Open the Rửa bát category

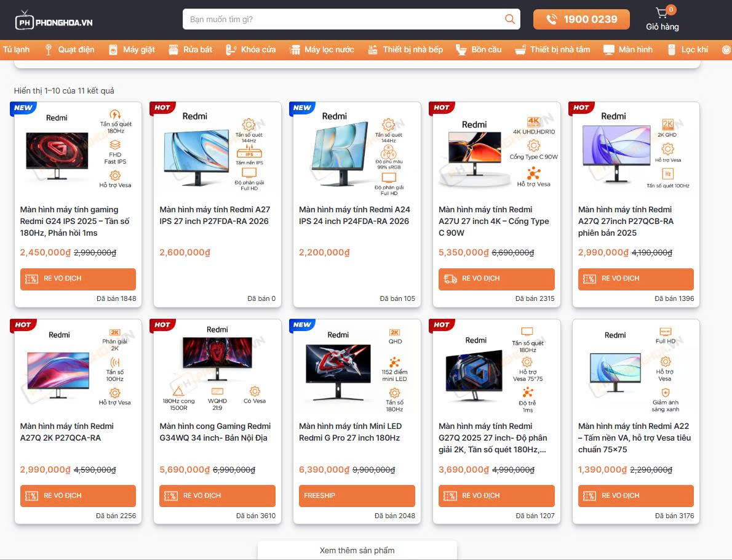click(x=197, y=50)
